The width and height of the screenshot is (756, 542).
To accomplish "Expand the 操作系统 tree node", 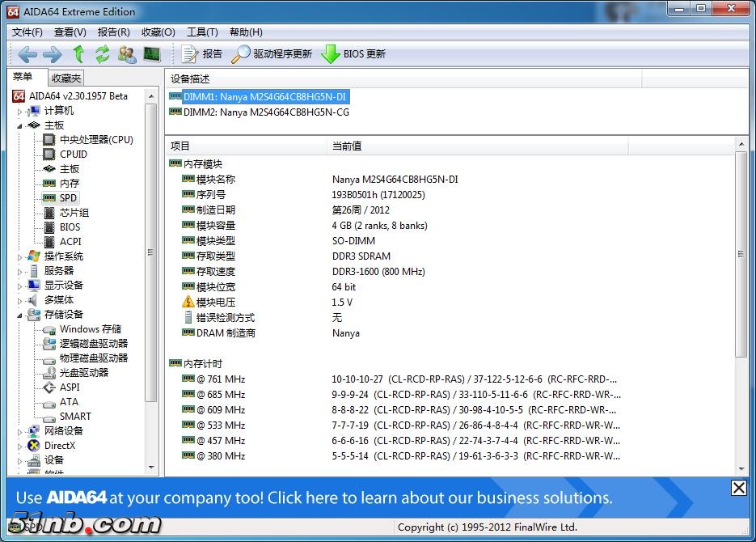I will point(19,257).
